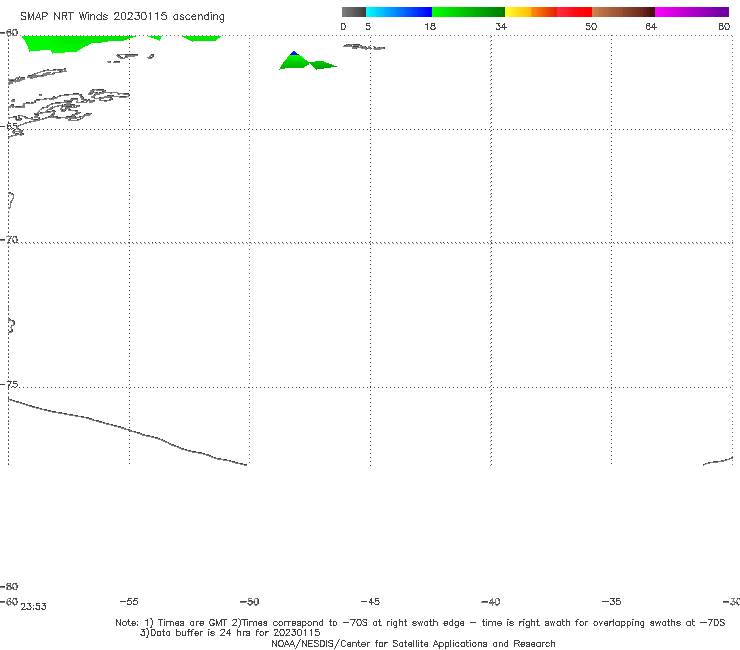Click the color bar label '50'
The height and width of the screenshot is (650, 740).
(591, 26)
